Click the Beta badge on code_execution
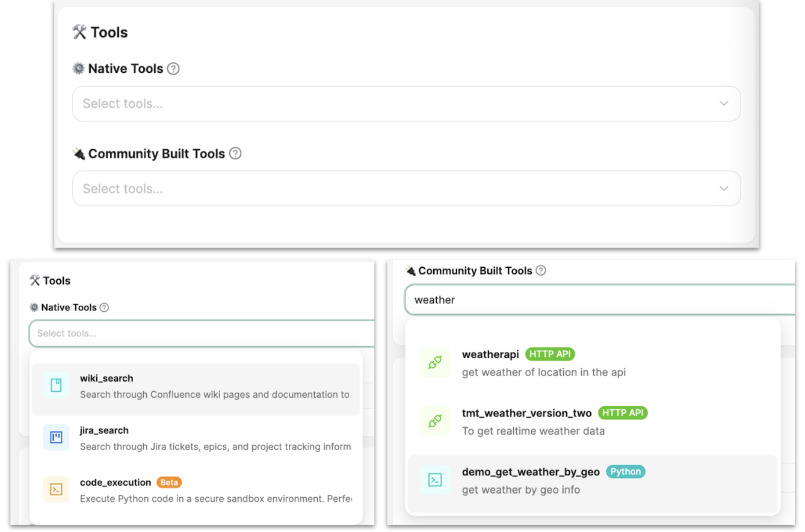 coord(169,483)
